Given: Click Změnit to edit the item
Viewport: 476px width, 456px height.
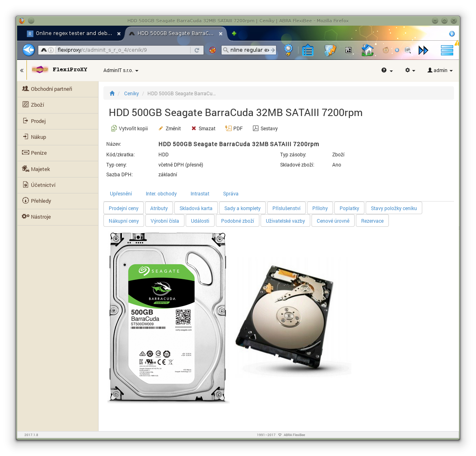Looking at the screenshot, I should [x=169, y=128].
